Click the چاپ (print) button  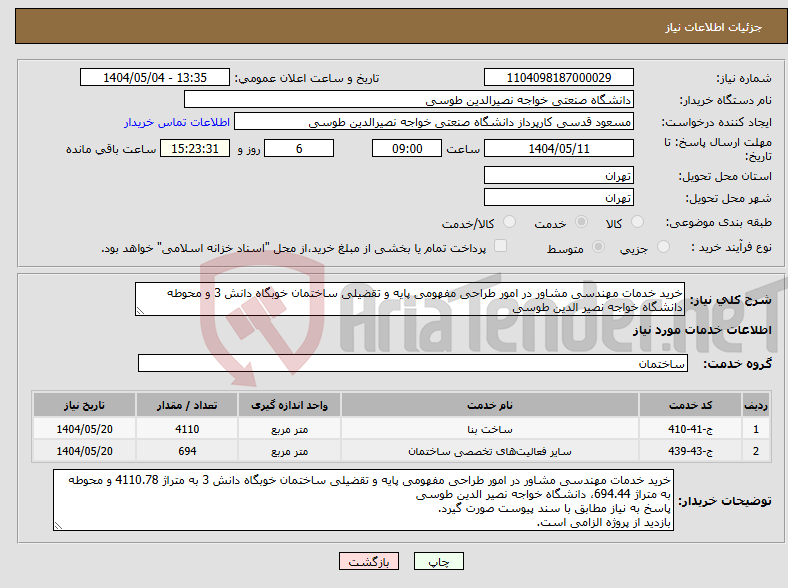pos(438,561)
